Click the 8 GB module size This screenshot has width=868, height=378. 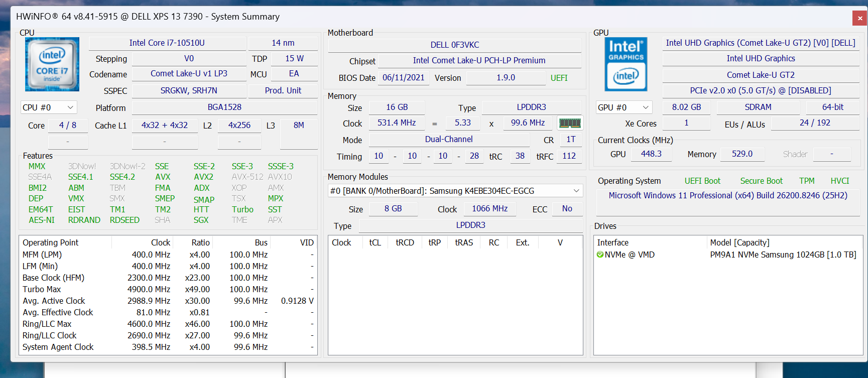tap(393, 209)
